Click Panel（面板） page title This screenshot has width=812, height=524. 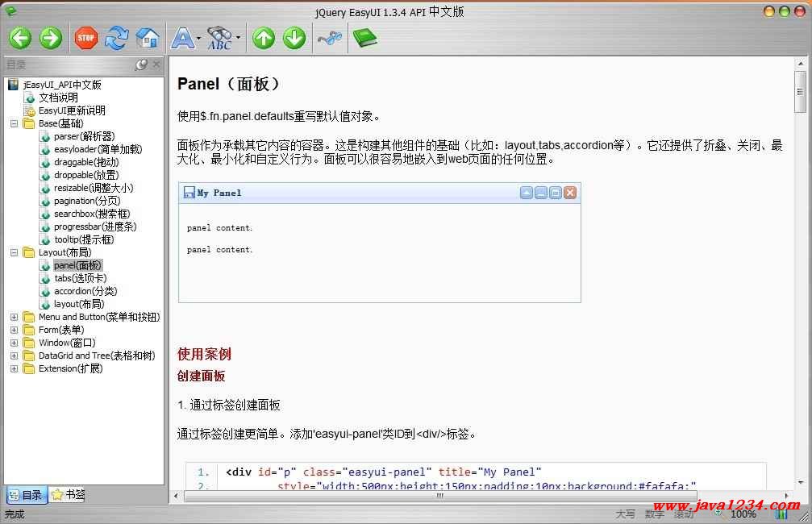pyautogui.click(x=229, y=84)
